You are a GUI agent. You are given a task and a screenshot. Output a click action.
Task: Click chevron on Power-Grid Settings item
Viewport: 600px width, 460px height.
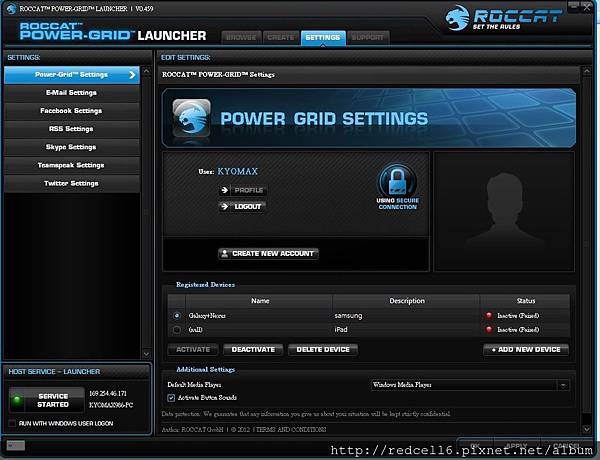(132, 75)
